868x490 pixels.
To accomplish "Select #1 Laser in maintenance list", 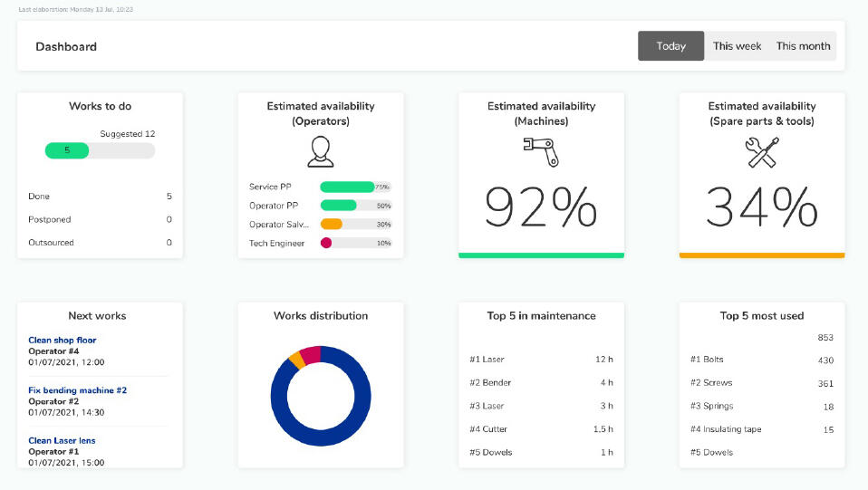I will tap(487, 360).
